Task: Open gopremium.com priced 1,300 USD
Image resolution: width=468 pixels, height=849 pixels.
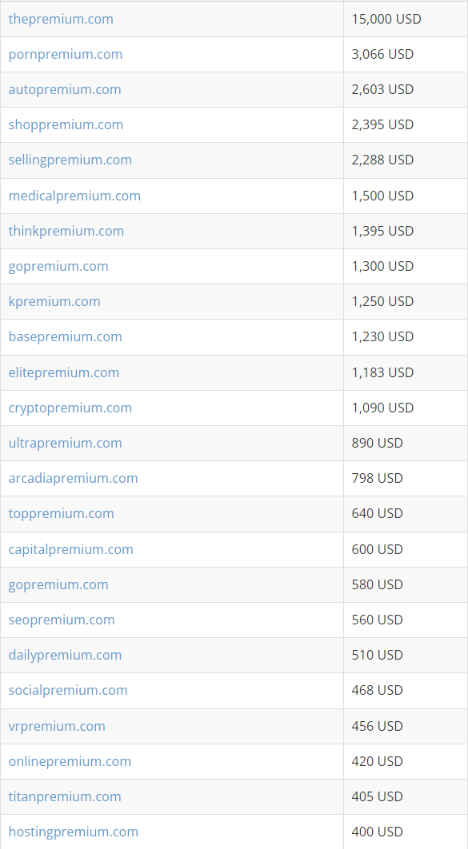Action: click(58, 266)
